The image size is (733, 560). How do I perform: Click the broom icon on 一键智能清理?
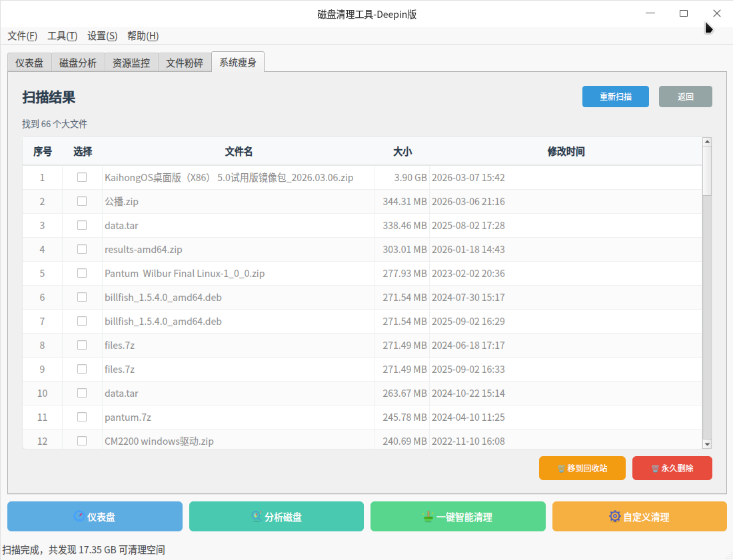pos(428,516)
